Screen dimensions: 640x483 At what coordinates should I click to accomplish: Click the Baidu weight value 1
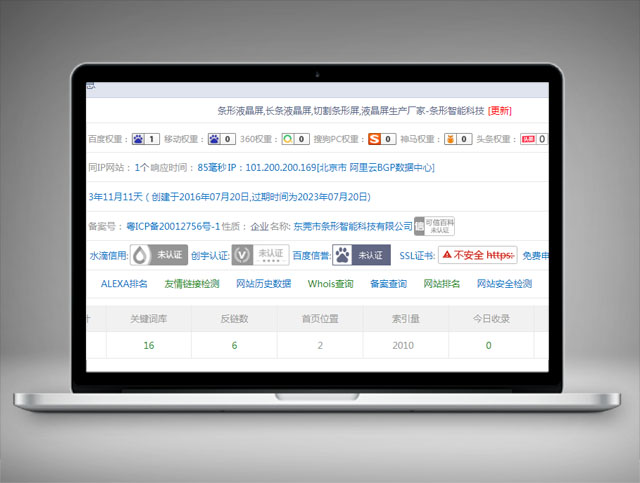click(151, 139)
